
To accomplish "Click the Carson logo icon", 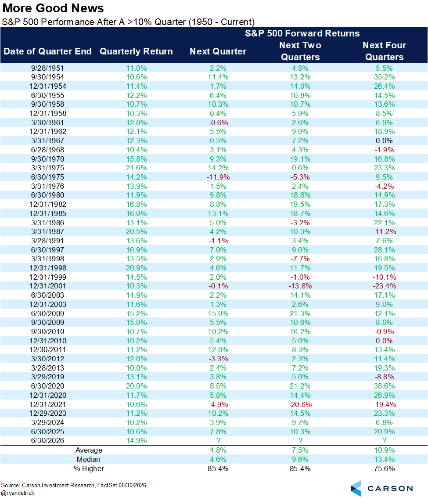I will coord(356,488).
